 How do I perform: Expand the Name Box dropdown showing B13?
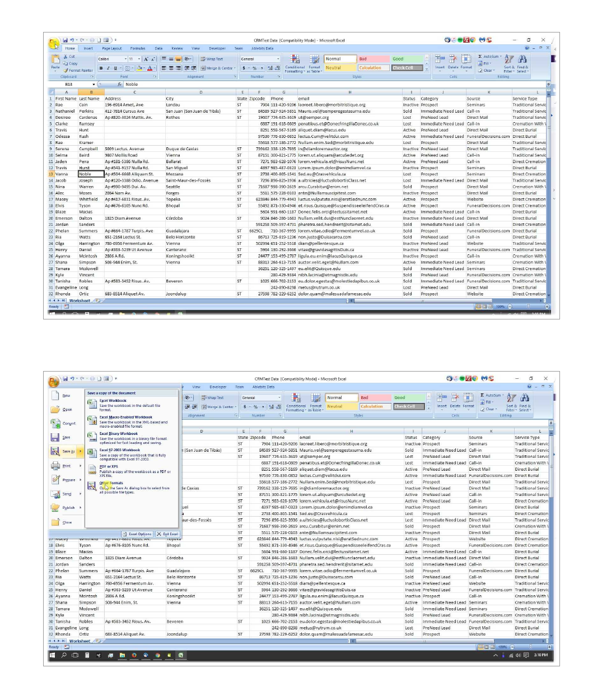(94, 85)
